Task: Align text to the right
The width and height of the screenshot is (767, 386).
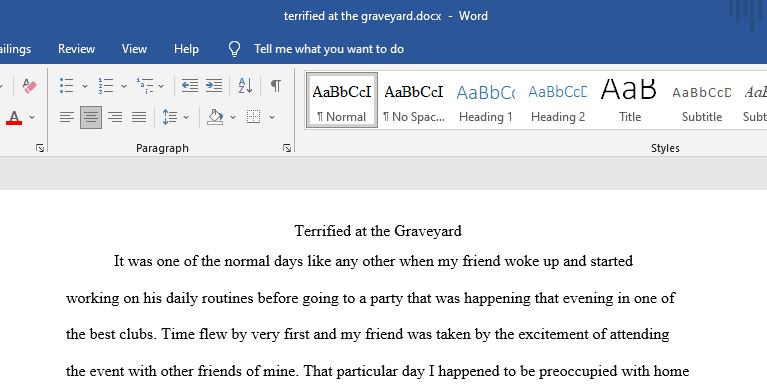Action: click(115, 117)
